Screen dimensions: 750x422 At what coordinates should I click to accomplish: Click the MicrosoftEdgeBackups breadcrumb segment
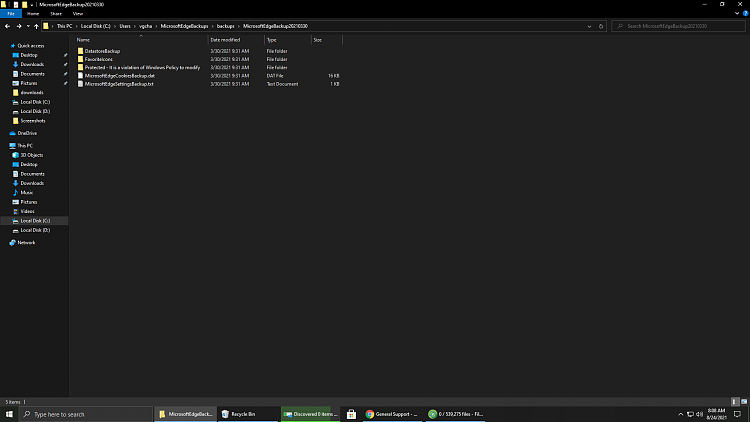[187, 26]
